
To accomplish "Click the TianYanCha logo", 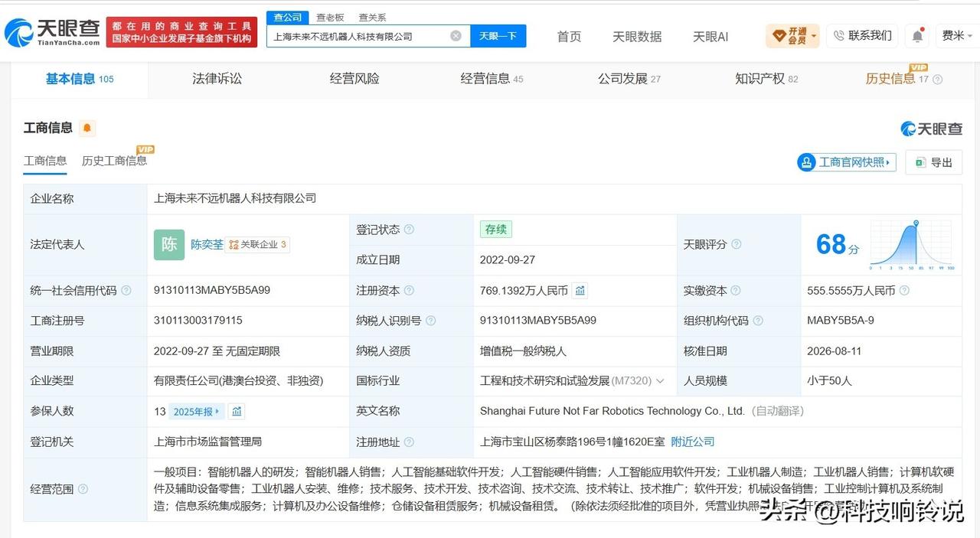I will click(x=52, y=33).
